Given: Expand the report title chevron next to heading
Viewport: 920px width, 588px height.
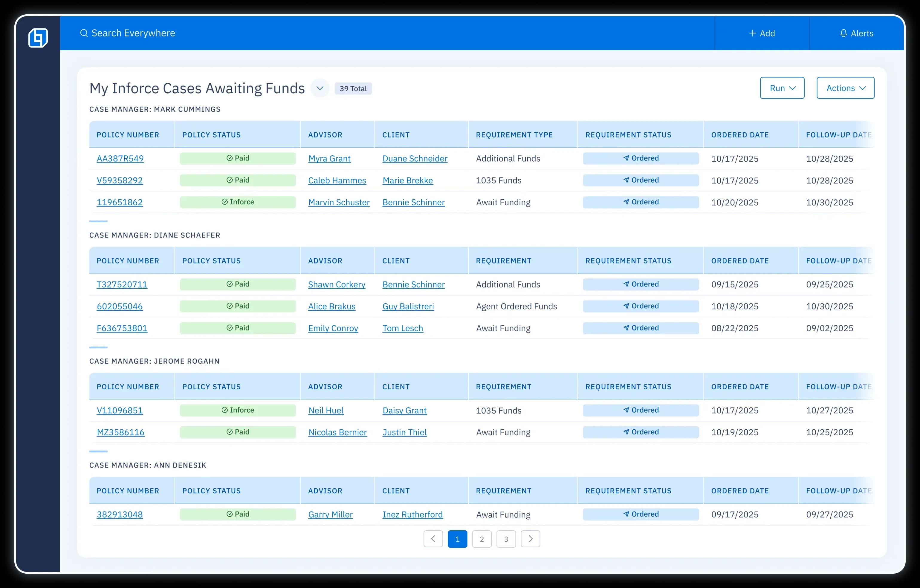Looking at the screenshot, I should pos(320,88).
